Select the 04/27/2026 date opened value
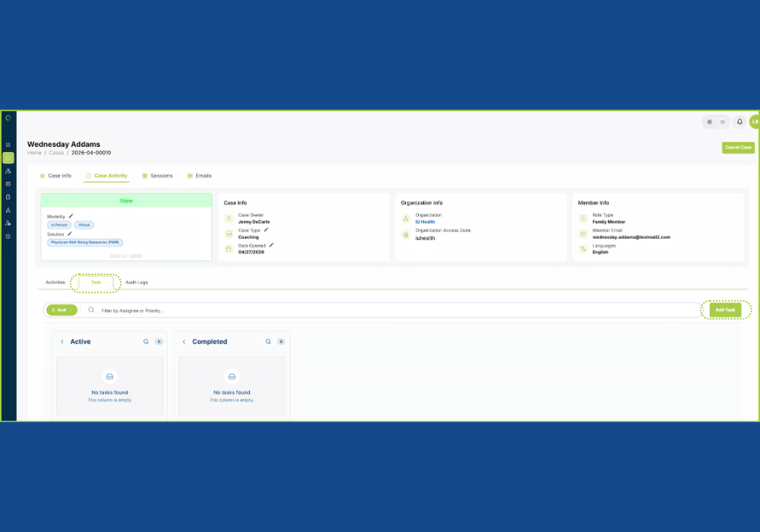 tap(251, 252)
